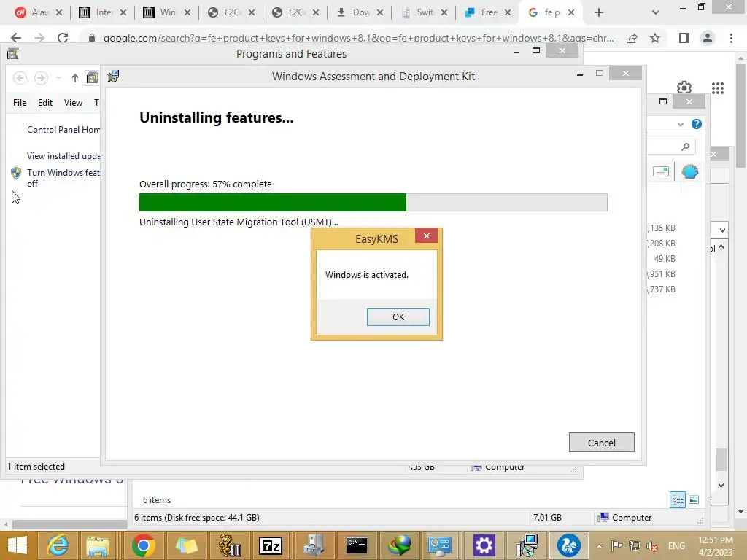Screen dimensions: 747x560
Task: Open Chrome three-dot menu
Action: (731, 38)
